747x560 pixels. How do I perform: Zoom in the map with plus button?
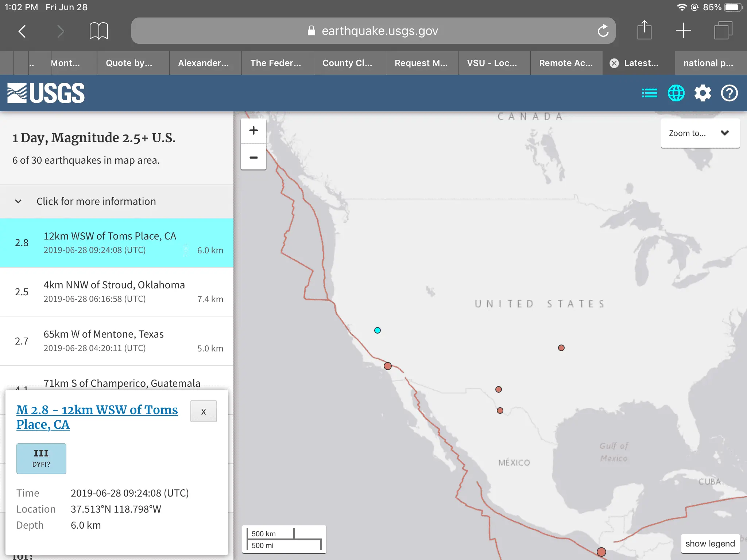point(253,131)
